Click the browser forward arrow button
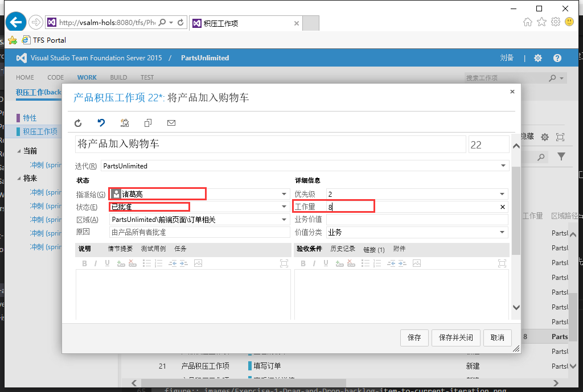Viewport: 583px width, 392px height. [x=36, y=22]
